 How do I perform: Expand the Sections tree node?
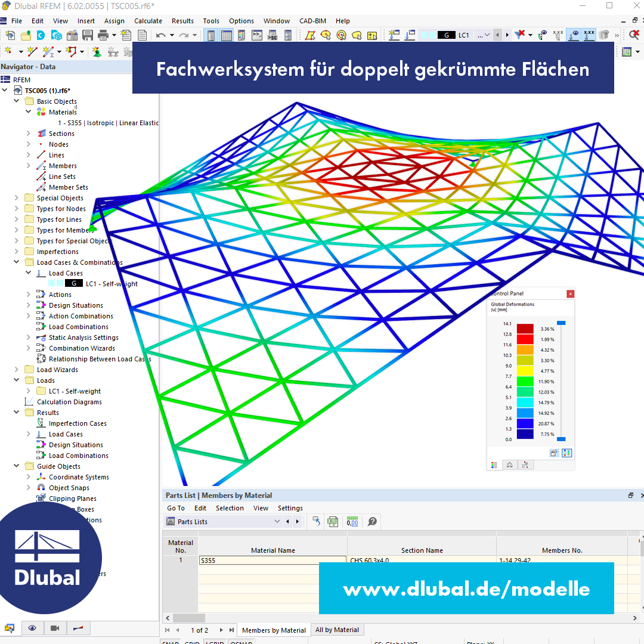(x=29, y=134)
